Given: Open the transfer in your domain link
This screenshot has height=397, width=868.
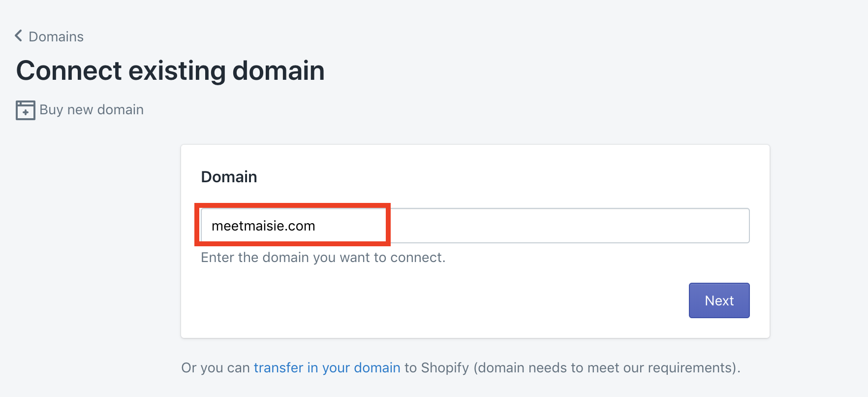Looking at the screenshot, I should pos(327,367).
